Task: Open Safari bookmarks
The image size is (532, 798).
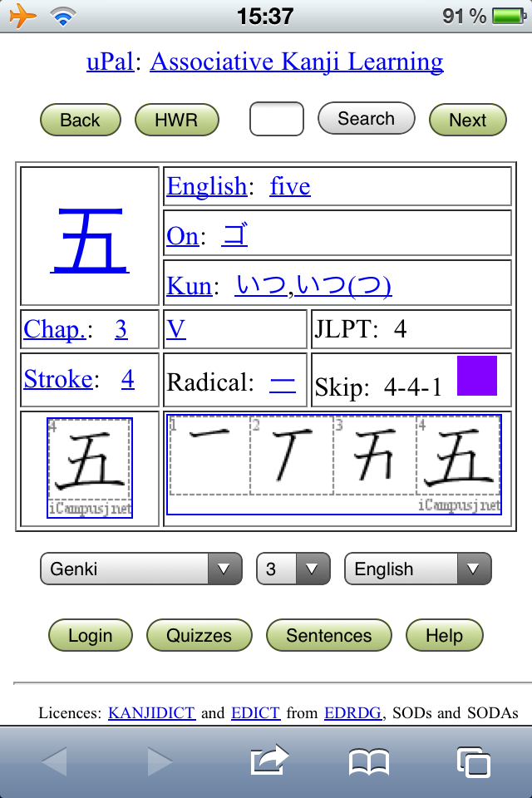Action: pos(368,762)
